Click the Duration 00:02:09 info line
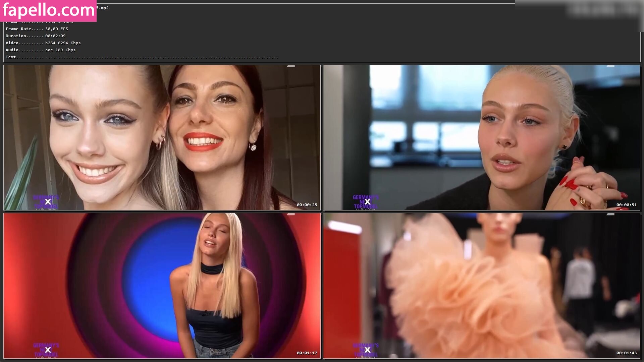The height and width of the screenshot is (362, 644). [x=36, y=36]
